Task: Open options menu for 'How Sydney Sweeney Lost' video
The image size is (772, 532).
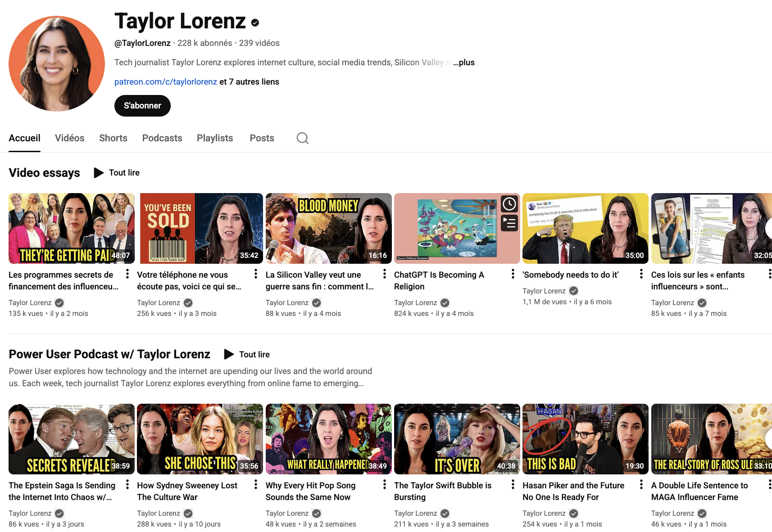Action: pyautogui.click(x=256, y=485)
